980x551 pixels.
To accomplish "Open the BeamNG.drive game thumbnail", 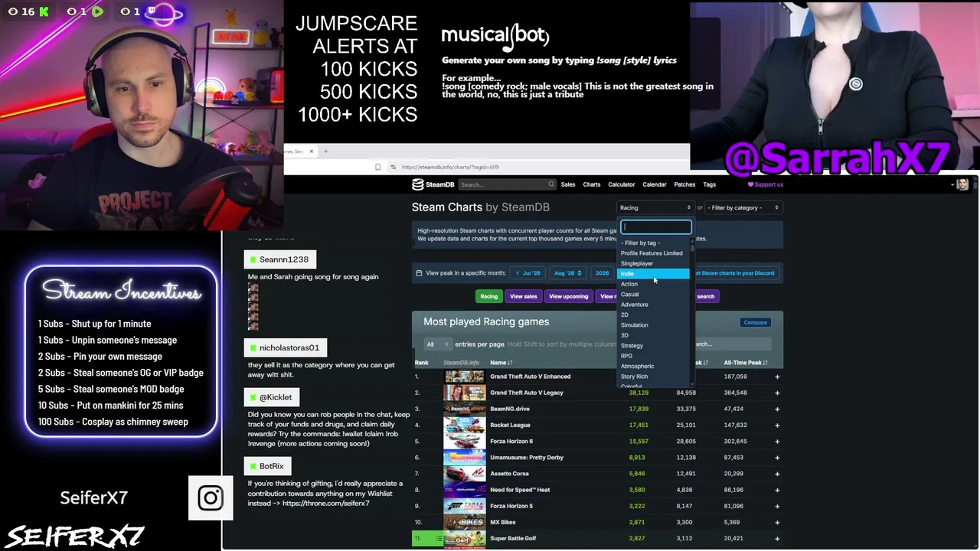I will coord(464,409).
